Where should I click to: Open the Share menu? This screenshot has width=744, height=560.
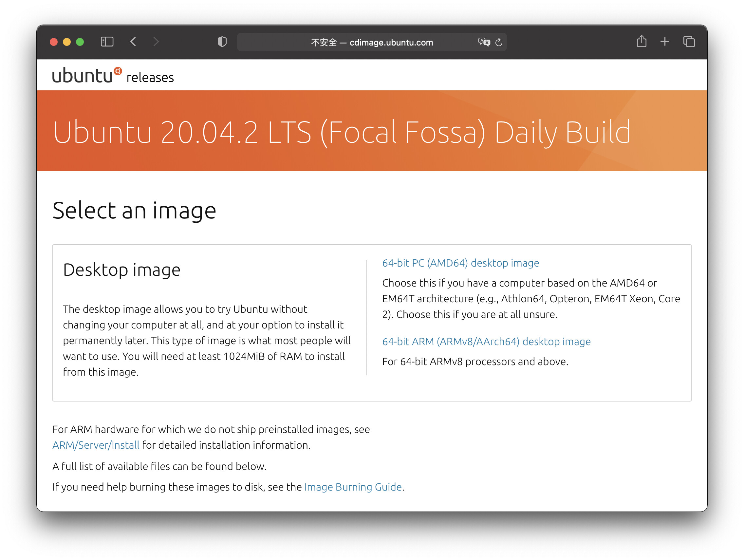pyautogui.click(x=642, y=41)
